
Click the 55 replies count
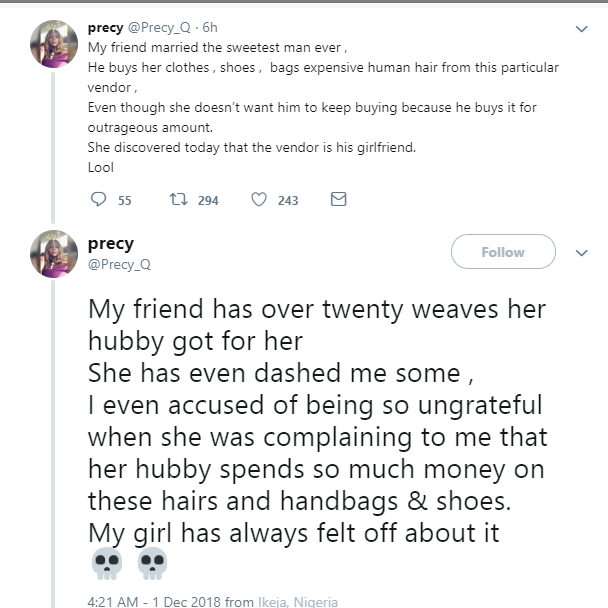(125, 201)
